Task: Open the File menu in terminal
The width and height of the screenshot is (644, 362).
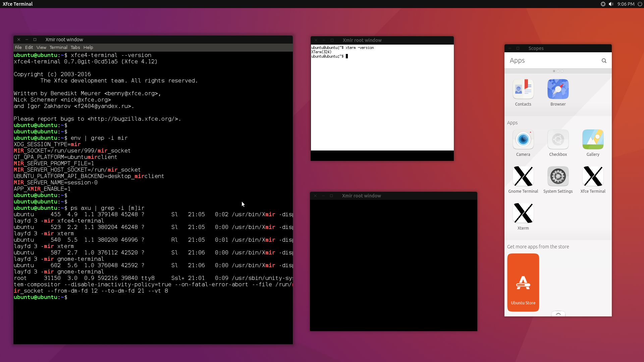Action: tap(18, 48)
